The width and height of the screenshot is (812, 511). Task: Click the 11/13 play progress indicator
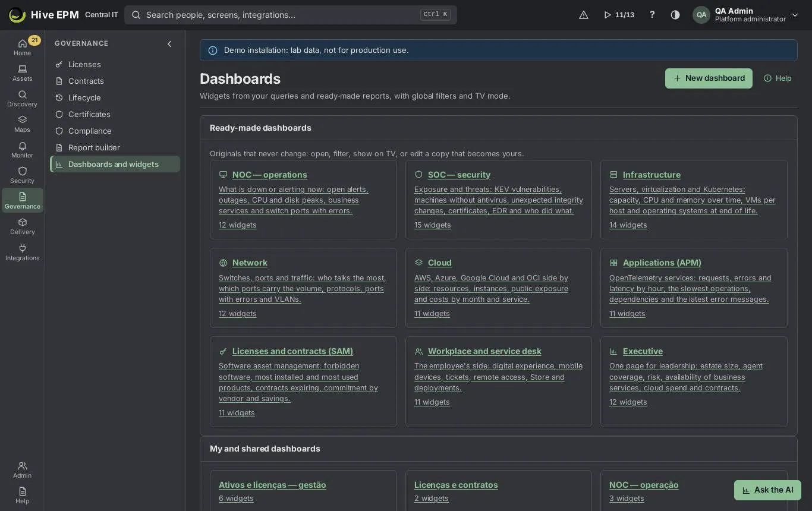(619, 15)
